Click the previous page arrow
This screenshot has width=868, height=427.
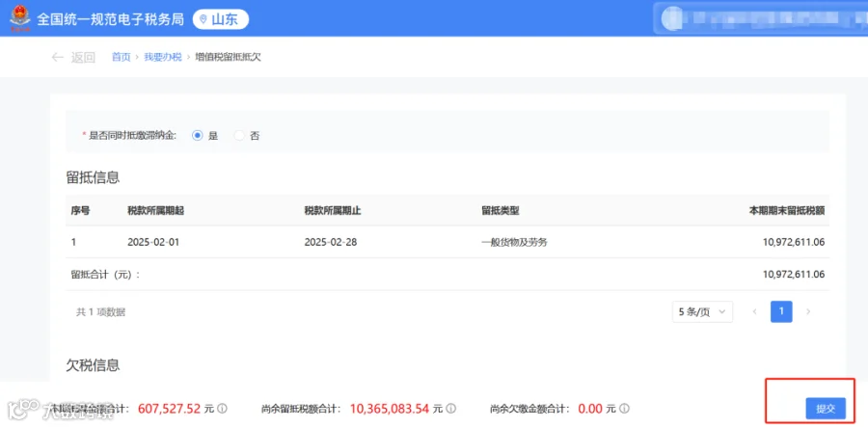tap(754, 312)
